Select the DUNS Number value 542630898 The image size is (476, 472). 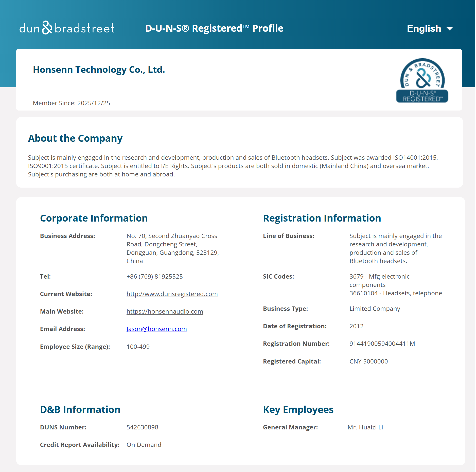tap(142, 427)
